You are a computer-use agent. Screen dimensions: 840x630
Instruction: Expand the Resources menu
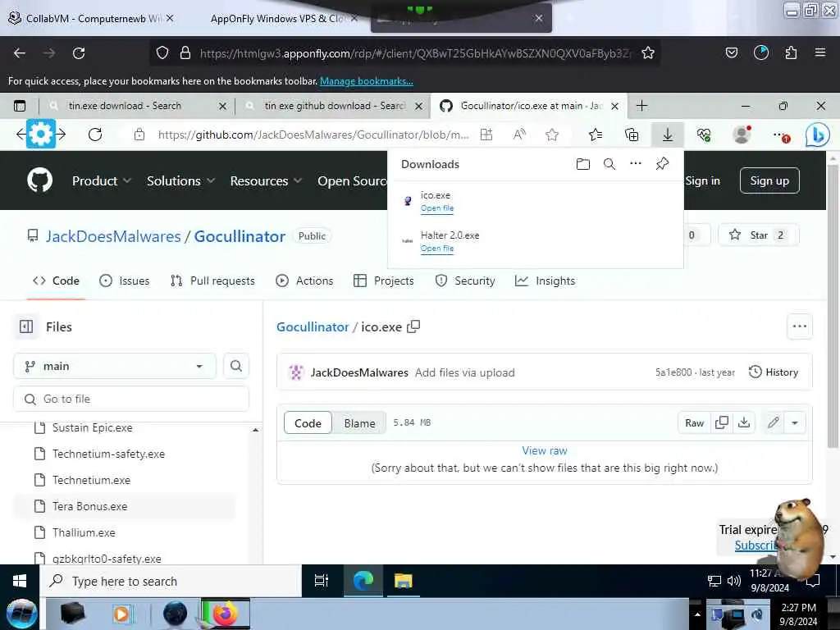coord(266,181)
